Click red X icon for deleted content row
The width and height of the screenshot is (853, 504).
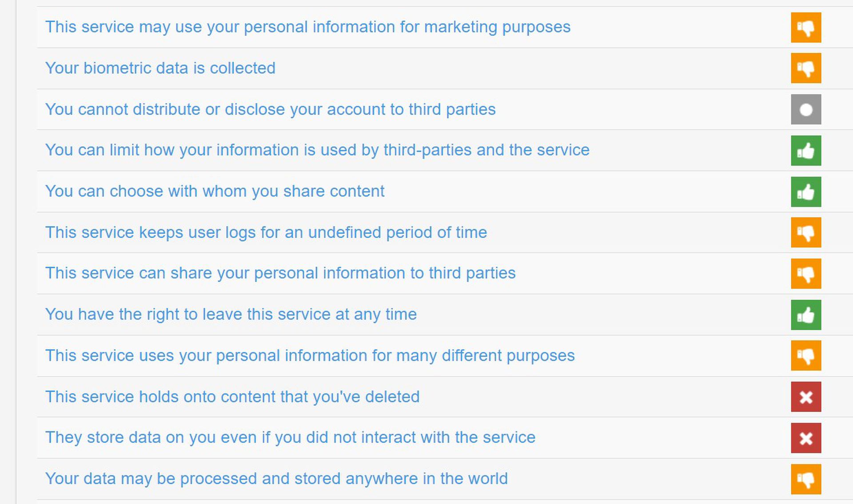click(805, 397)
